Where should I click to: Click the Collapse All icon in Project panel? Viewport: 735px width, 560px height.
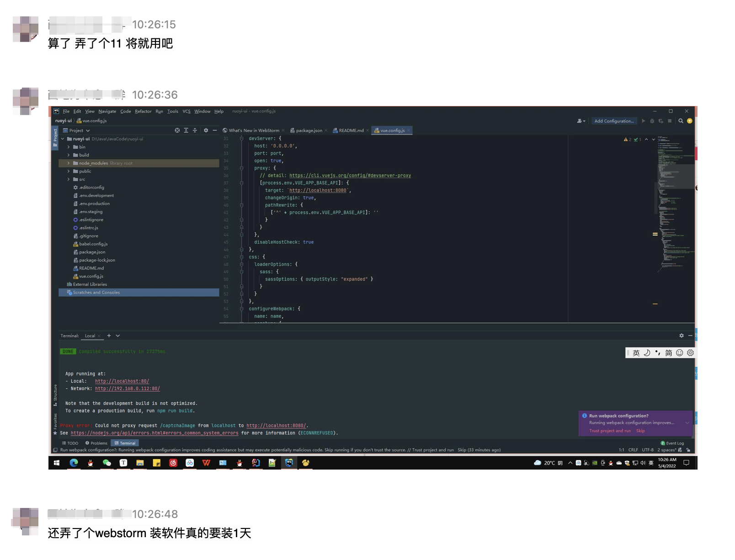[x=195, y=131]
